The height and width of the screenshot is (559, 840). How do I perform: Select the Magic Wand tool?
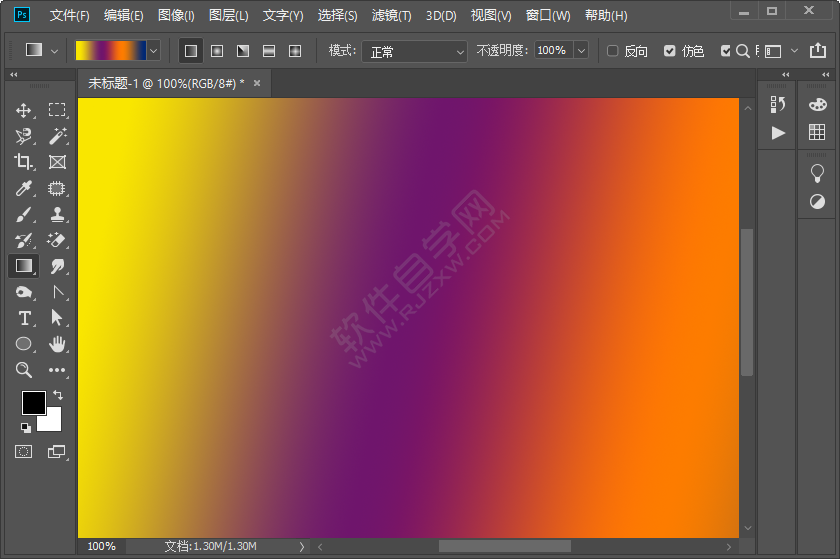point(57,136)
